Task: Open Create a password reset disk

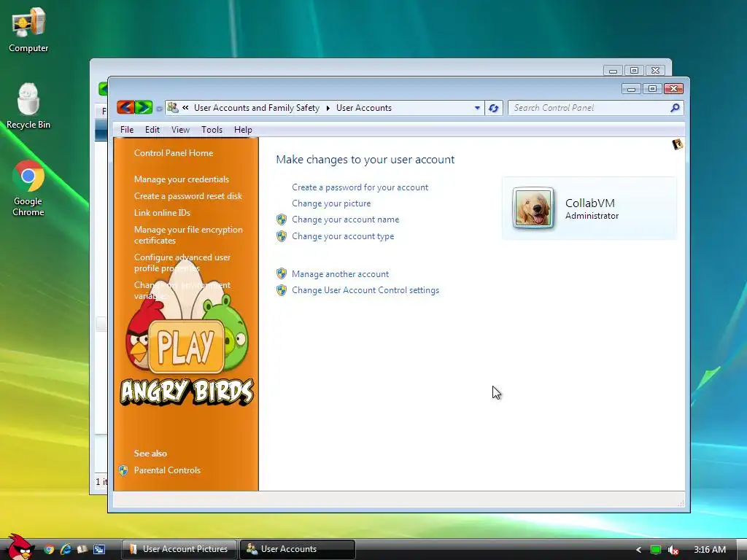Action: [x=187, y=195]
